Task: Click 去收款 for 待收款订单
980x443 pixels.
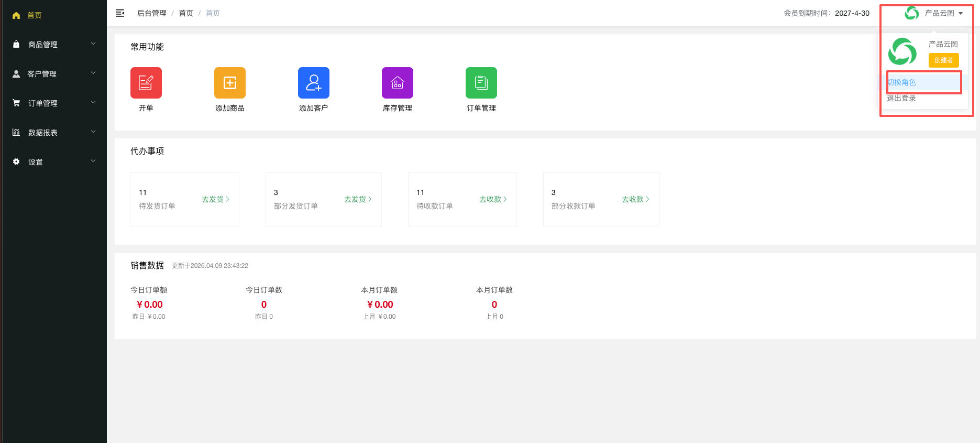Action: click(493, 199)
